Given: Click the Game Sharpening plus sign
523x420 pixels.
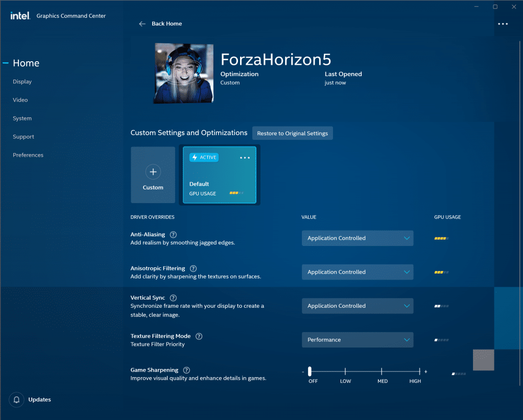Looking at the screenshot, I should 425,372.
